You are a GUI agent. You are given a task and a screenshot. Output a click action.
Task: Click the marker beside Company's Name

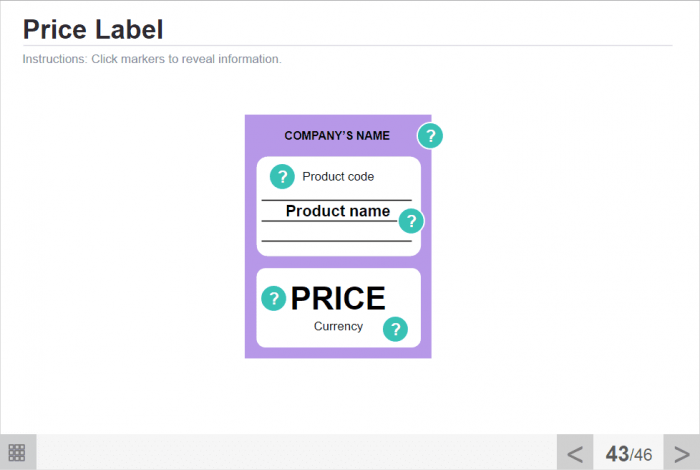[430, 136]
